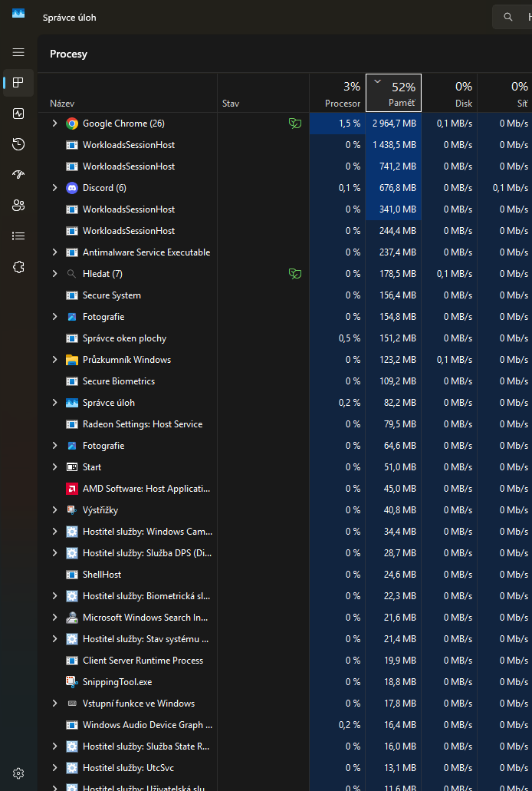Click the Průzkumník Windows folder icon
The width and height of the screenshot is (532, 791).
coord(72,360)
